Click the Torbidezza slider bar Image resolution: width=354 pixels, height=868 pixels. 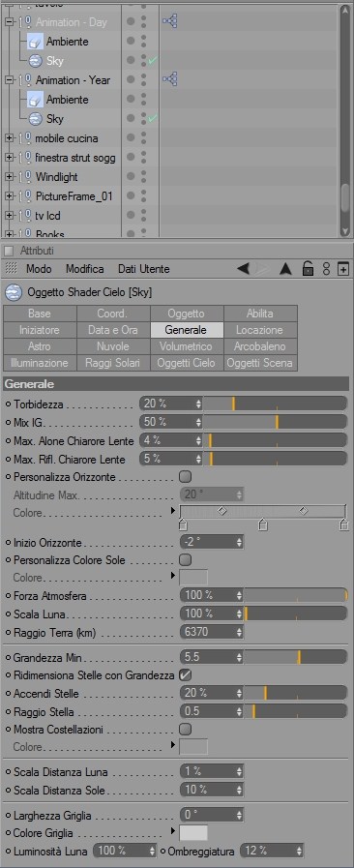(275, 404)
